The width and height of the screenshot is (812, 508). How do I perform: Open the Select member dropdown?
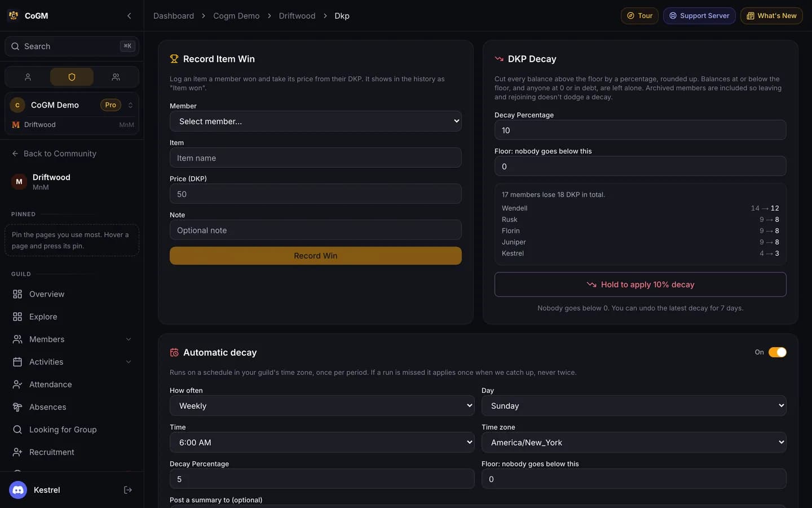tap(316, 121)
